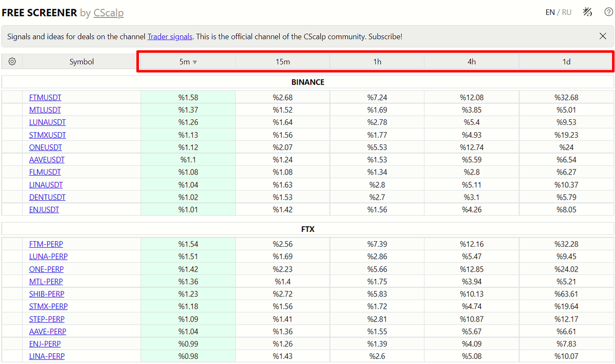
Task: Select LUNAUSDT 15m value %1.64
Action: [283, 122]
